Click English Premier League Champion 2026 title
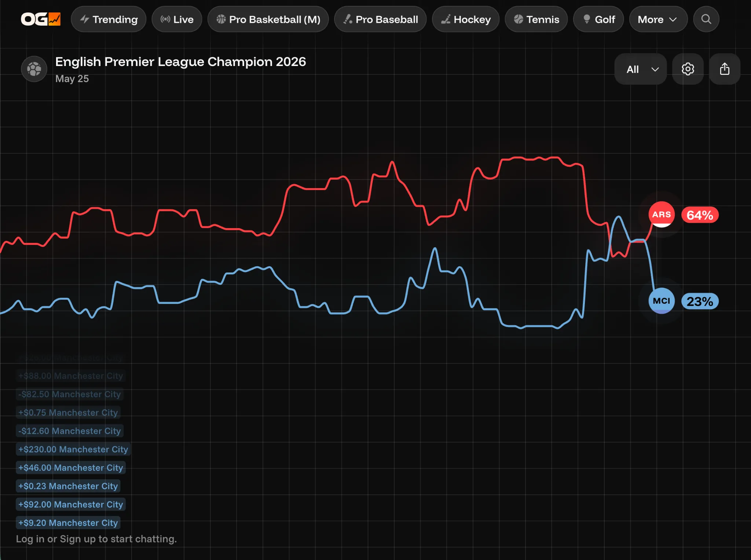751x560 pixels. (x=180, y=62)
